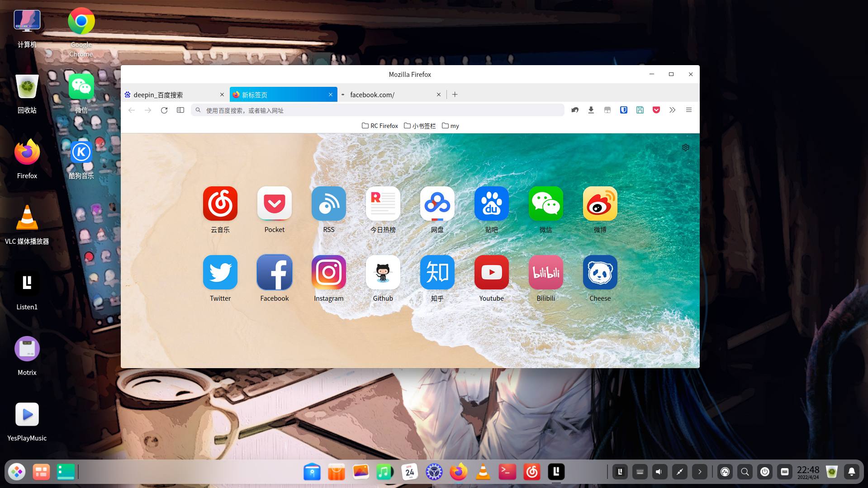Open the Facebook shortcut tile
The image size is (868, 488).
275,272
